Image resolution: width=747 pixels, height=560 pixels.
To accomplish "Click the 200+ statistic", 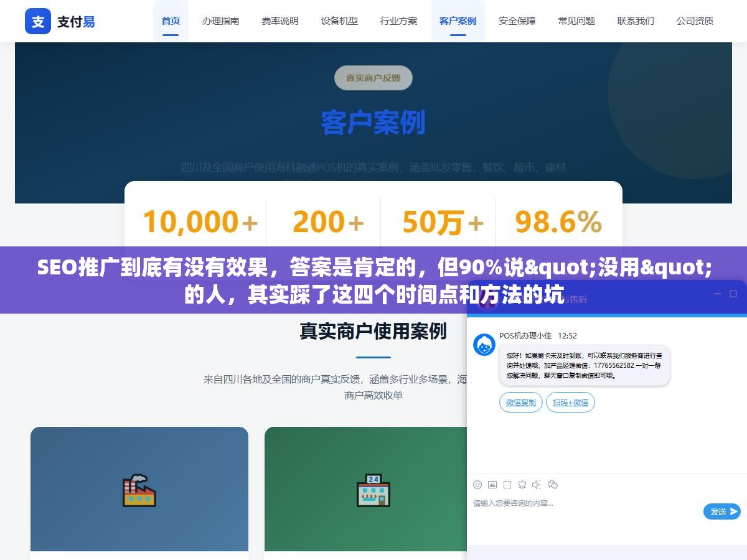I will (x=328, y=222).
